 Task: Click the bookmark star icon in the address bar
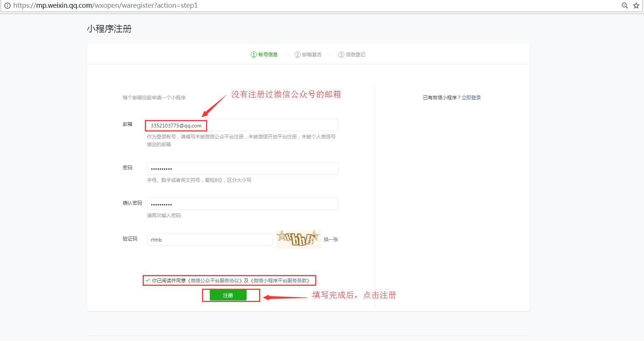(636, 6)
